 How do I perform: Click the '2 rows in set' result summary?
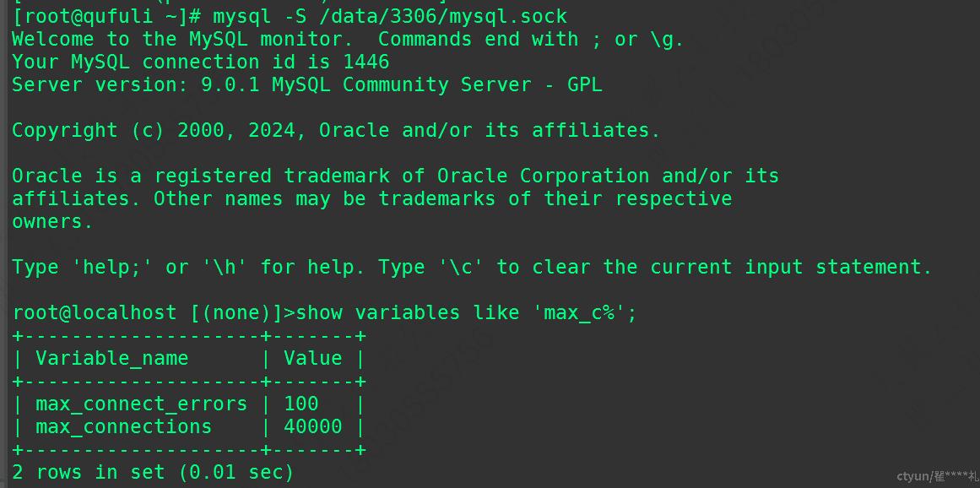tap(153, 472)
